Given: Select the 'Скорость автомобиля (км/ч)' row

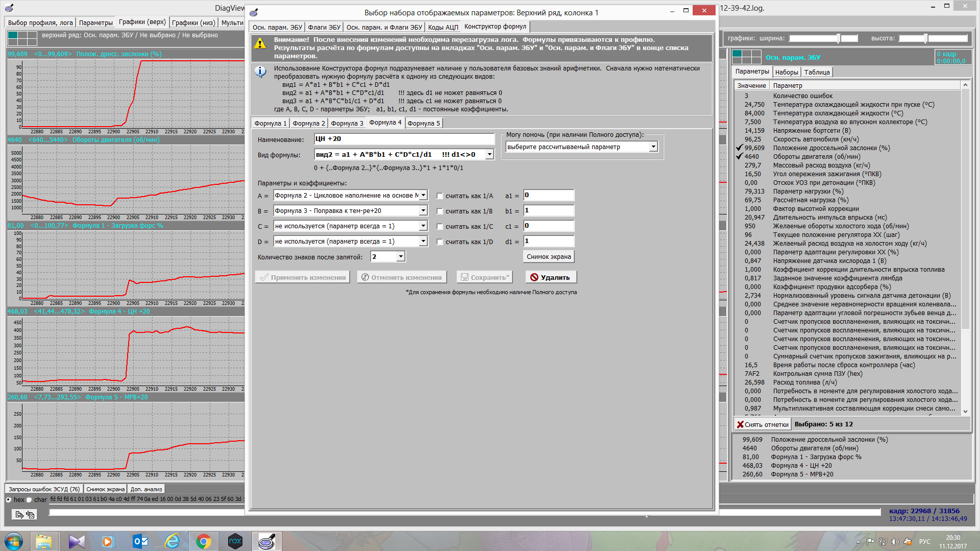Looking at the screenshot, I should tap(848, 139).
